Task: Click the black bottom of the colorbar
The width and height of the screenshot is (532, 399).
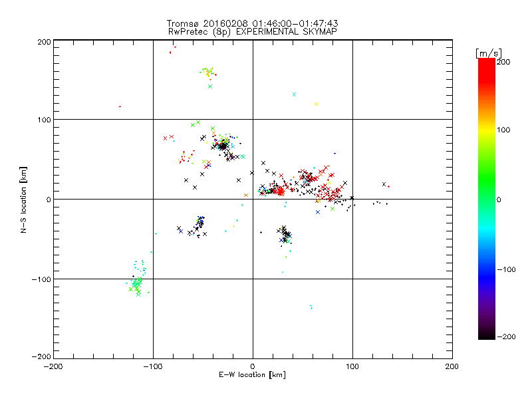Action: point(487,334)
